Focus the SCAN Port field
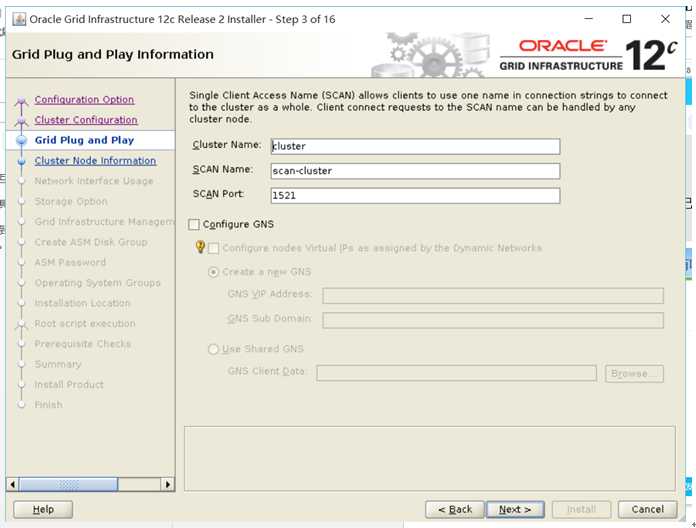The image size is (696, 528). pos(415,196)
